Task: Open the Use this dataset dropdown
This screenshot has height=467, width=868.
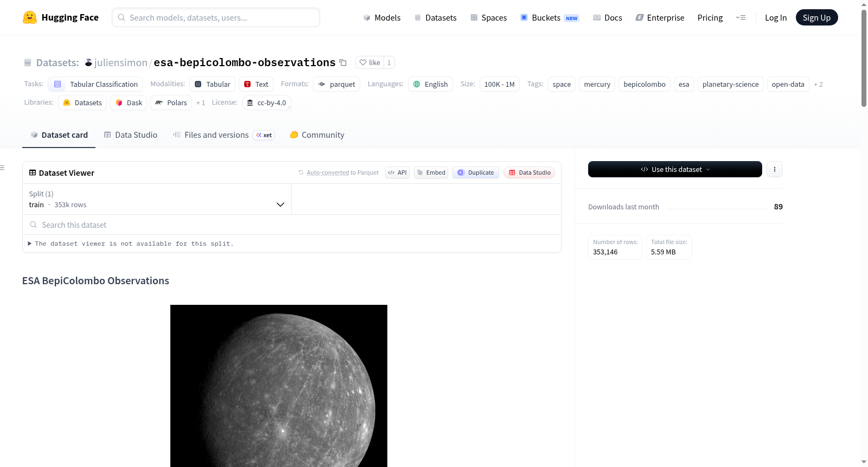Action: coord(675,169)
